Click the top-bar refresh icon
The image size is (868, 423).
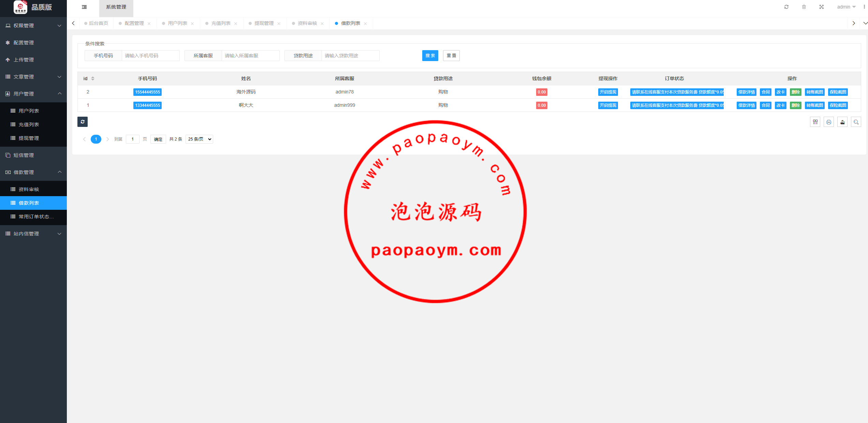click(786, 7)
